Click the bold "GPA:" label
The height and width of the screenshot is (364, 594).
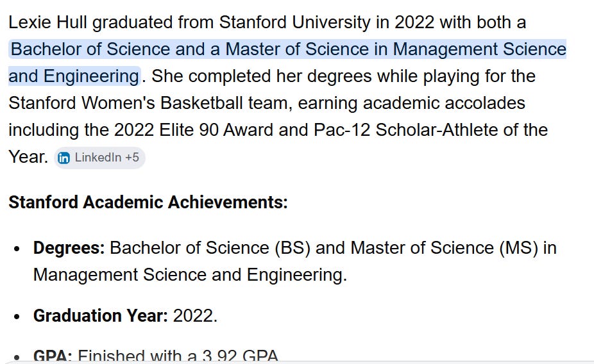coord(53,356)
